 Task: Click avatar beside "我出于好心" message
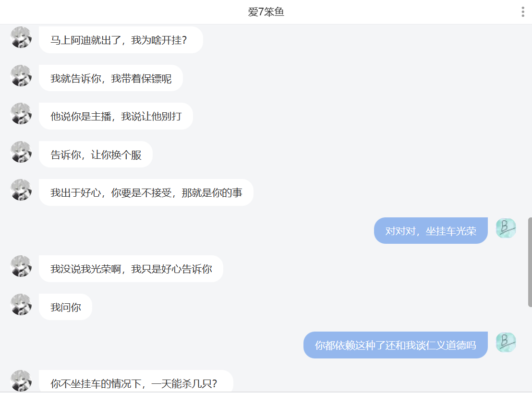(21, 190)
